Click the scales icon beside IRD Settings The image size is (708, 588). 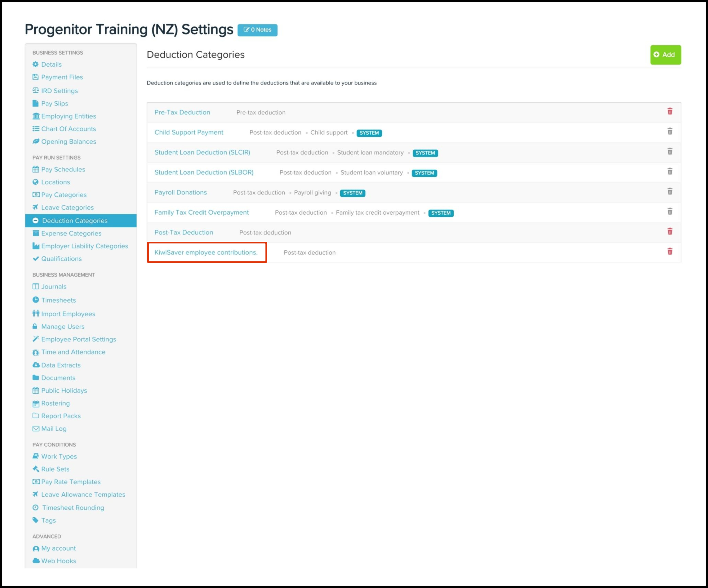coord(36,90)
